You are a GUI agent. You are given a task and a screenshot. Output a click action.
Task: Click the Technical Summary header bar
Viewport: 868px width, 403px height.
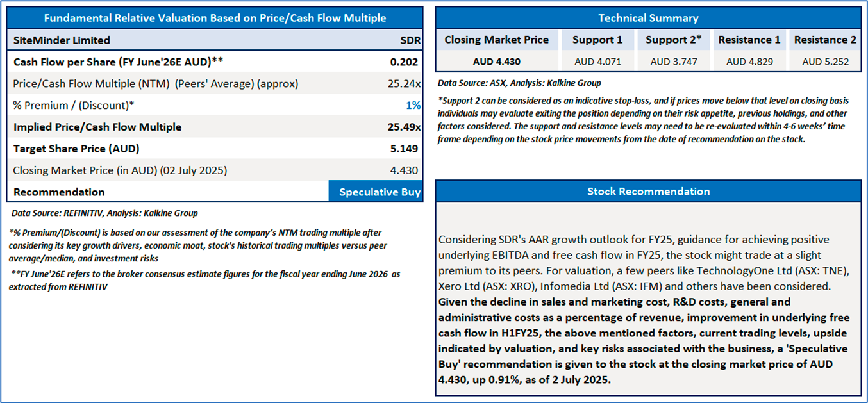pos(648,18)
